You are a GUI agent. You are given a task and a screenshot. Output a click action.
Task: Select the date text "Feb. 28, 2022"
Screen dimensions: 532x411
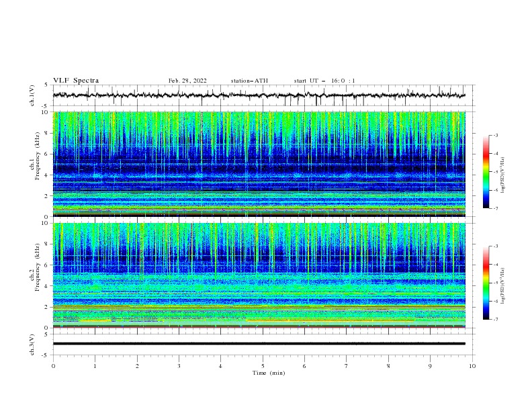(187, 81)
